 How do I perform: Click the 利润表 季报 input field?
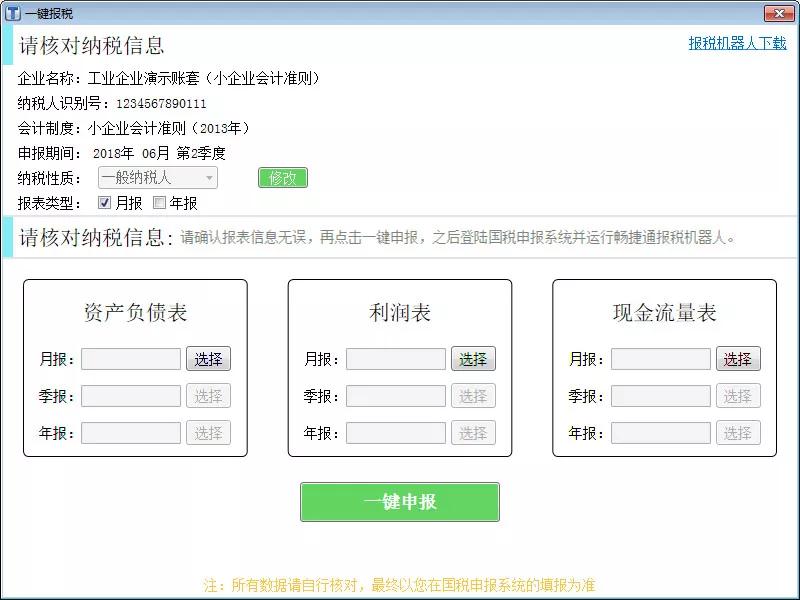(x=394, y=395)
